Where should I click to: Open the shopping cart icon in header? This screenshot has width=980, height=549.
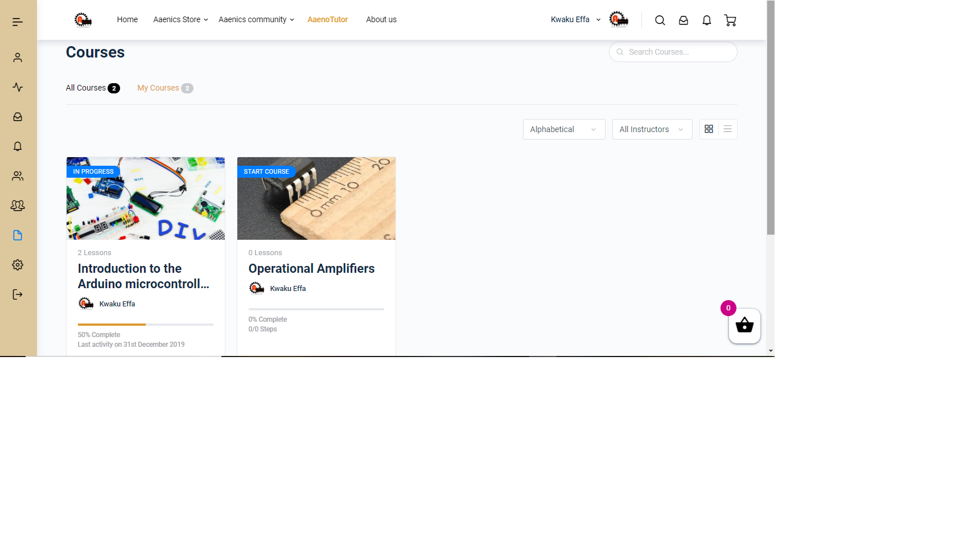click(730, 21)
